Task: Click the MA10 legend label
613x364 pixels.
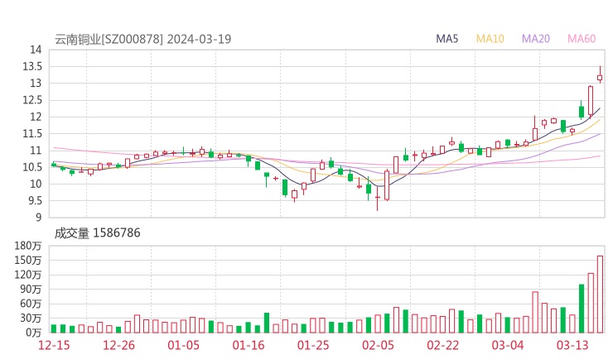Action: pyautogui.click(x=490, y=39)
